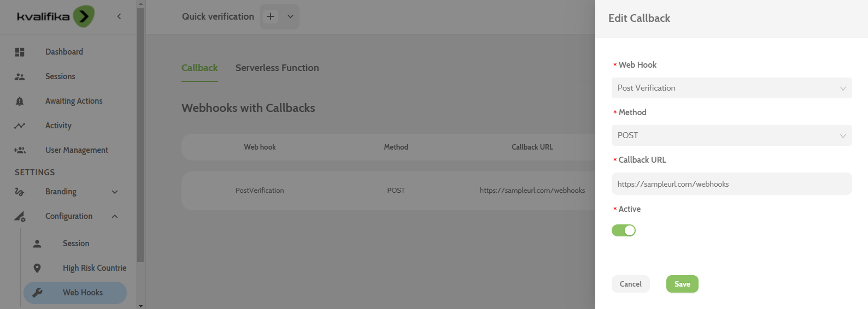Open the Method POST dropdown
The image size is (868, 309).
[x=732, y=135]
